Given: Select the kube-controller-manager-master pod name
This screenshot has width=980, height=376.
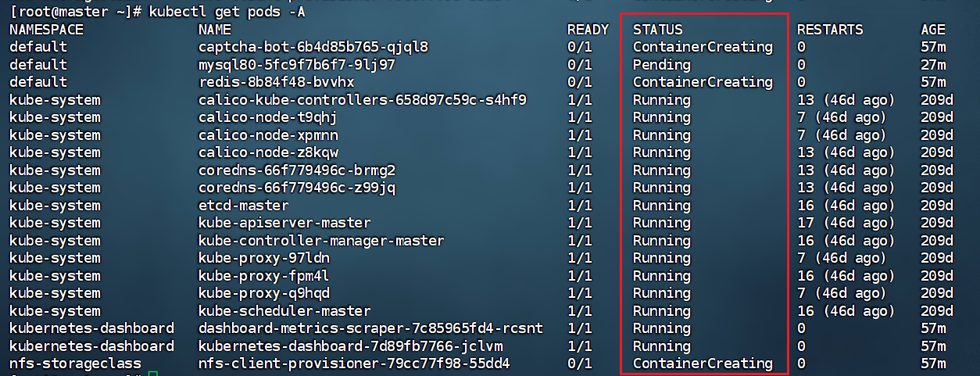Looking at the screenshot, I should click(321, 241).
